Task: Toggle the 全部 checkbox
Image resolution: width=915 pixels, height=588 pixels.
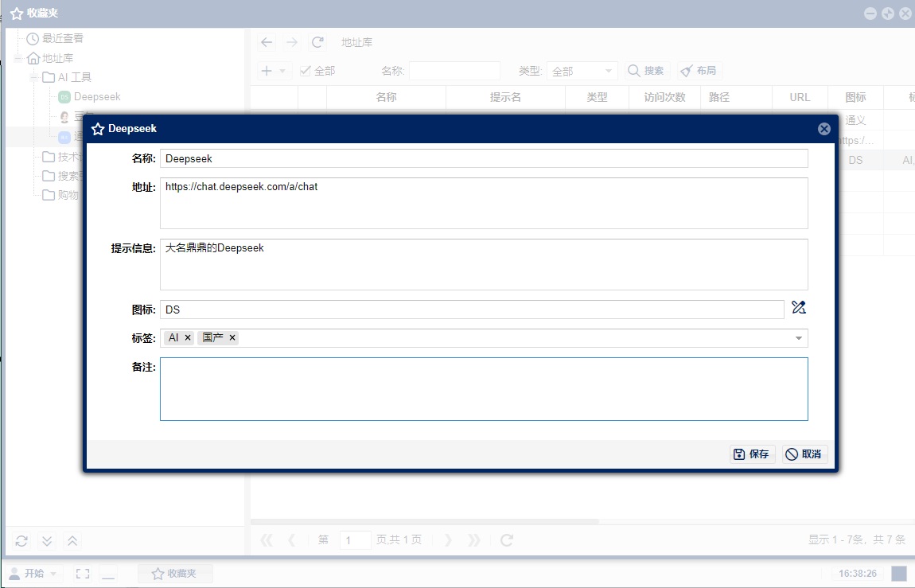Action: click(x=306, y=71)
